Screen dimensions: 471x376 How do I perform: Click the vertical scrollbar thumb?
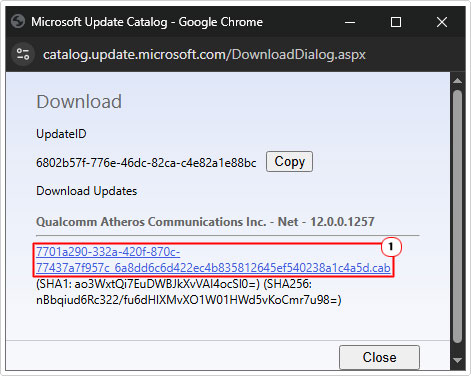[458, 216]
